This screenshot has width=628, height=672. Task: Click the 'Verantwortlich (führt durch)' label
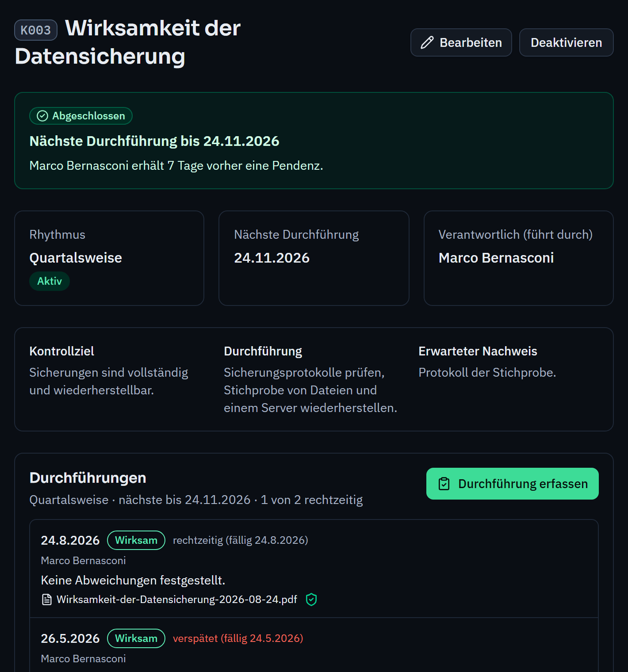(516, 234)
